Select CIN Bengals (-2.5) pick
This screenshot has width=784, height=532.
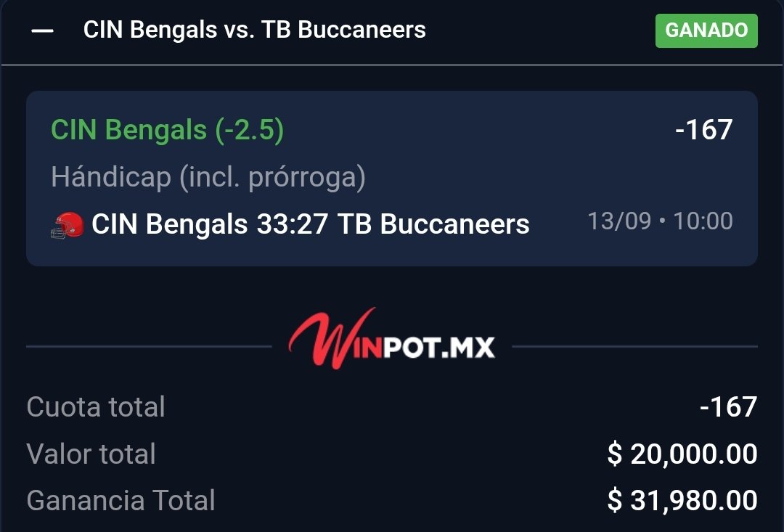click(168, 130)
